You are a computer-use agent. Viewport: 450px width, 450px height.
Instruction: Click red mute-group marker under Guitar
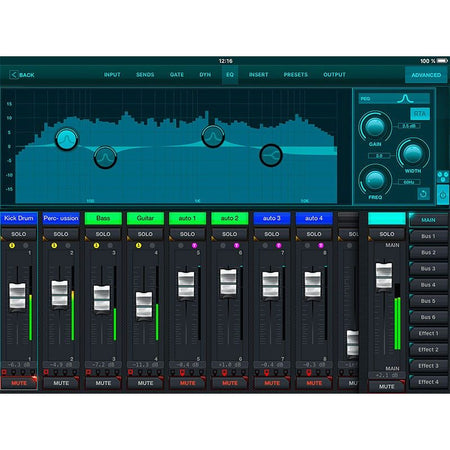coord(130,372)
